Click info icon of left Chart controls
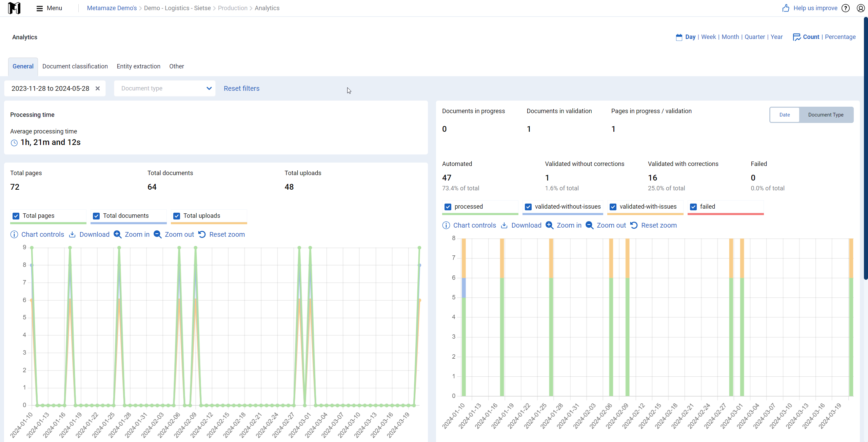 (14, 234)
